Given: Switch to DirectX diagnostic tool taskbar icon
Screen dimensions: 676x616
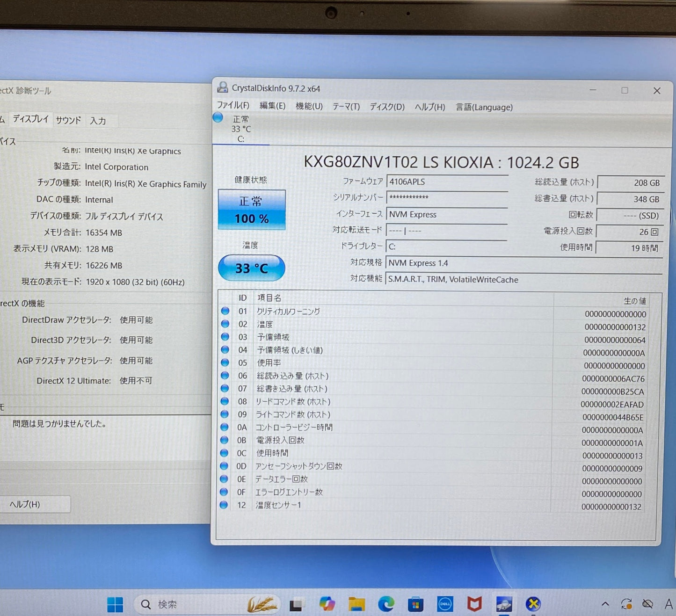Looking at the screenshot, I should tap(533, 604).
